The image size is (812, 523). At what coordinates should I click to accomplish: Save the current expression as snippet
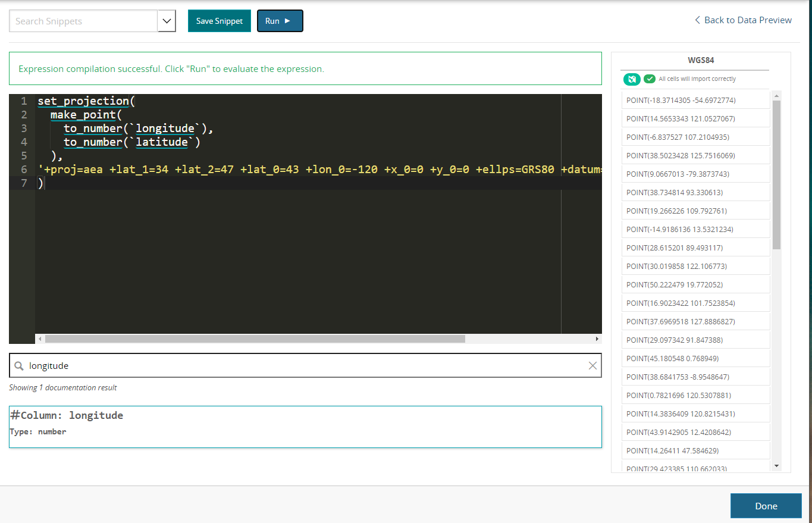(x=220, y=21)
